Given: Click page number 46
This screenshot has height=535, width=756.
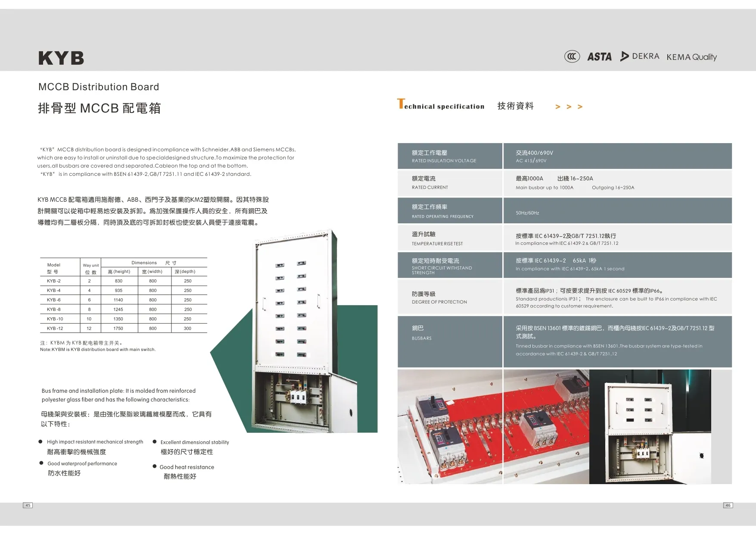Looking at the screenshot, I should pos(728,505).
